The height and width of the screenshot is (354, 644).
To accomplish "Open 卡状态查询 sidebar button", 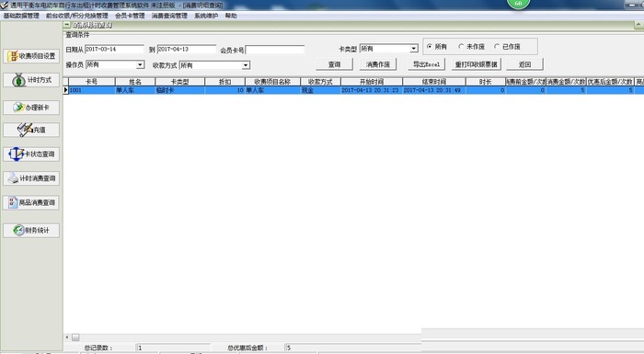I will coord(31,154).
